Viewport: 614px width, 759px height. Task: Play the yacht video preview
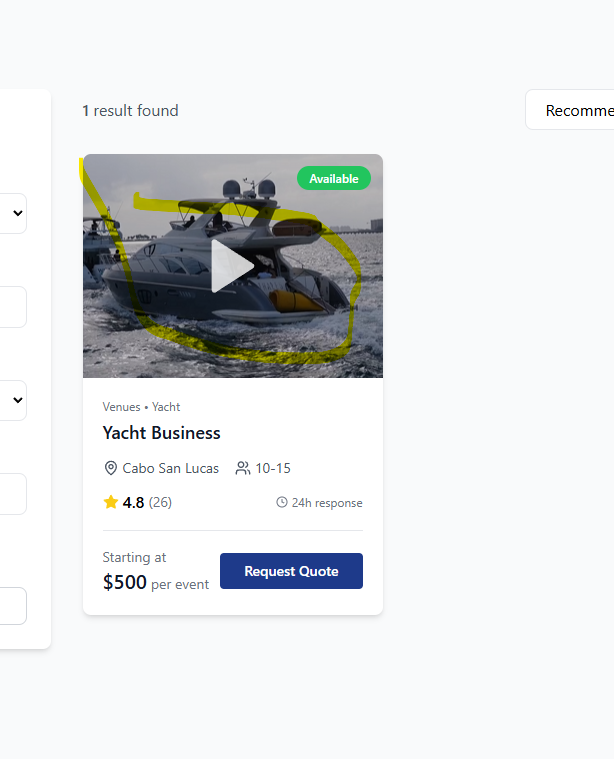(x=232, y=266)
